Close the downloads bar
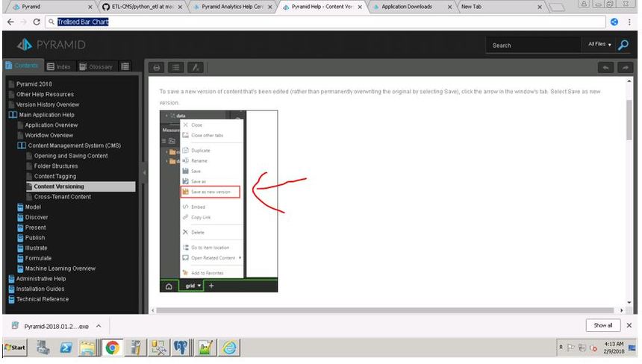Screen dimensions: 642x364 629,325
